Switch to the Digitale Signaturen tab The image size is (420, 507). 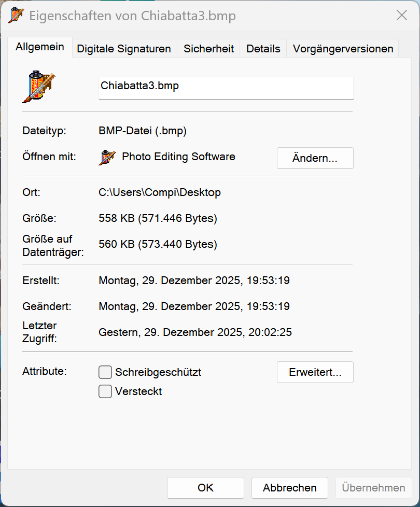coord(124,49)
